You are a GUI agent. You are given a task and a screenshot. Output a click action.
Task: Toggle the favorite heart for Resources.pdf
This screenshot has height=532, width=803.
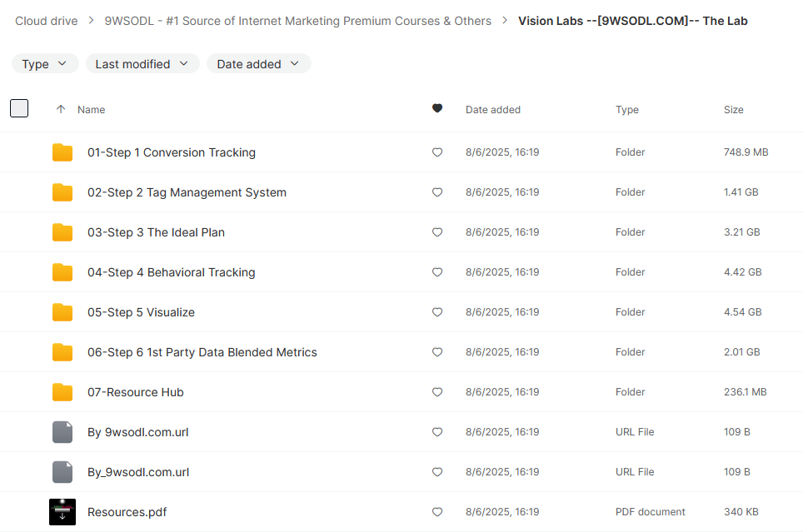437,512
